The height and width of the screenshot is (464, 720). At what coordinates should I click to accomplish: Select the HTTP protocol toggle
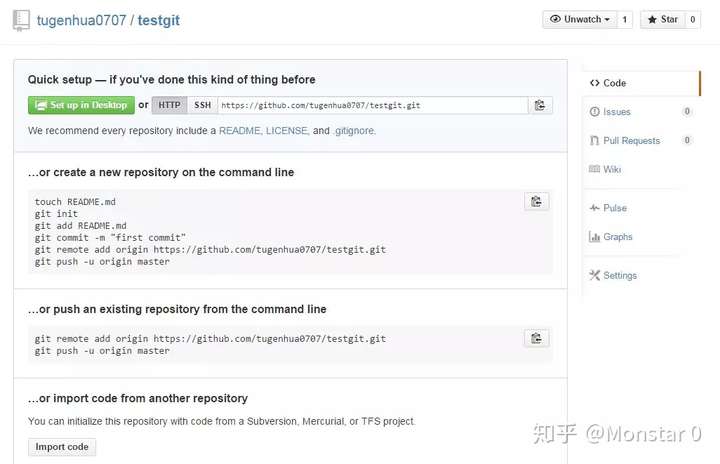[169, 105]
